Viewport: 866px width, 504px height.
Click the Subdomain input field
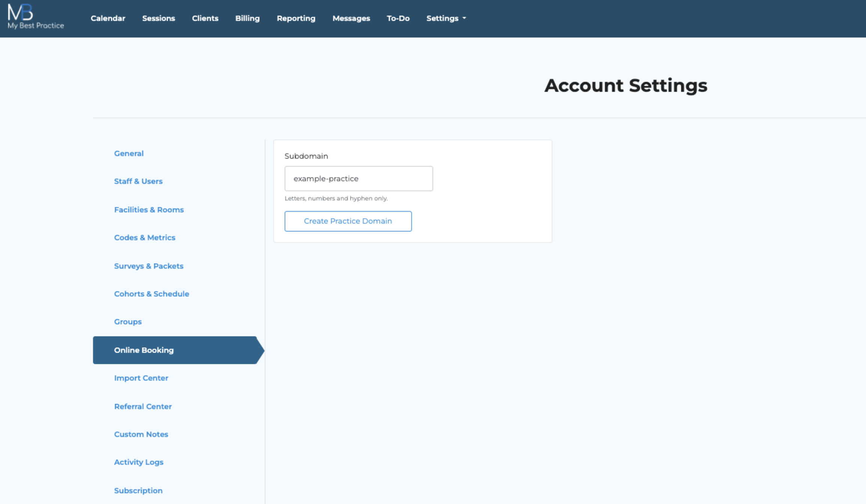pyautogui.click(x=358, y=178)
